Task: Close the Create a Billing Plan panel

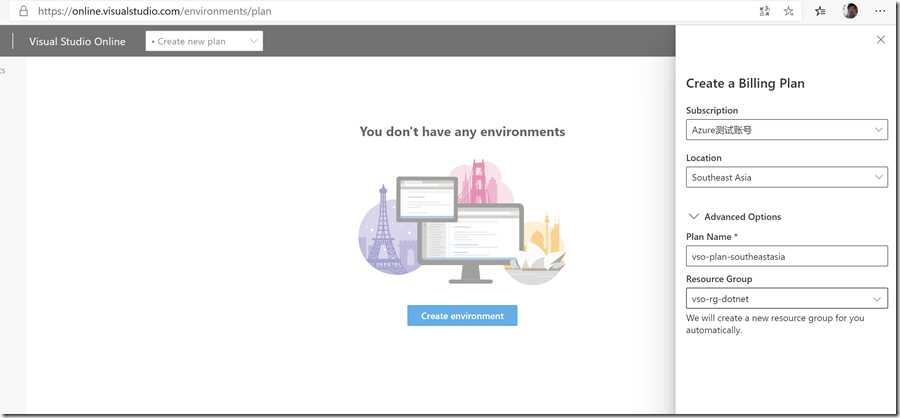Action: click(880, 40)
